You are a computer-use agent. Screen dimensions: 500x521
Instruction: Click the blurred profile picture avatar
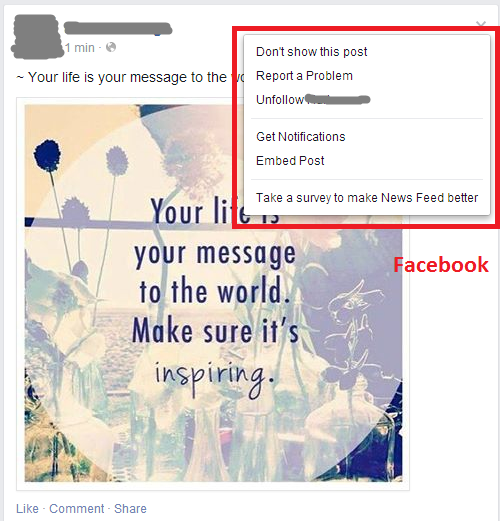pyautogui.click(x=37, y=37)
